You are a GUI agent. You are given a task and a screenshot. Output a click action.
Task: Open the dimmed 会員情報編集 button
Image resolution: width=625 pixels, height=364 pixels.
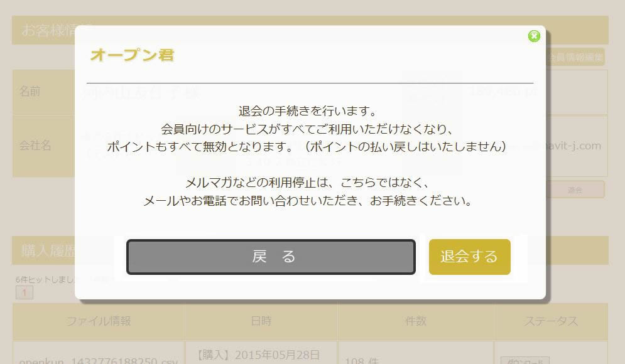point(575,57)
